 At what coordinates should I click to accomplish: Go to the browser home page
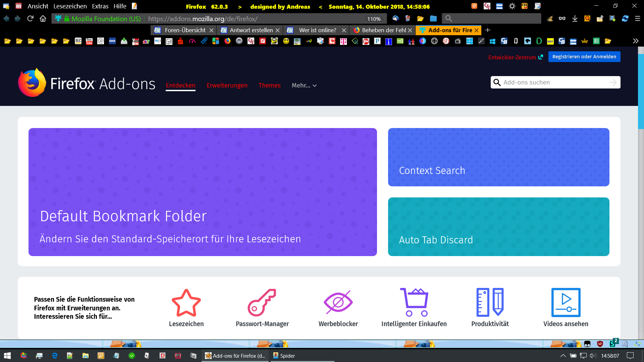pyautogui.click(x=43, y=19)
